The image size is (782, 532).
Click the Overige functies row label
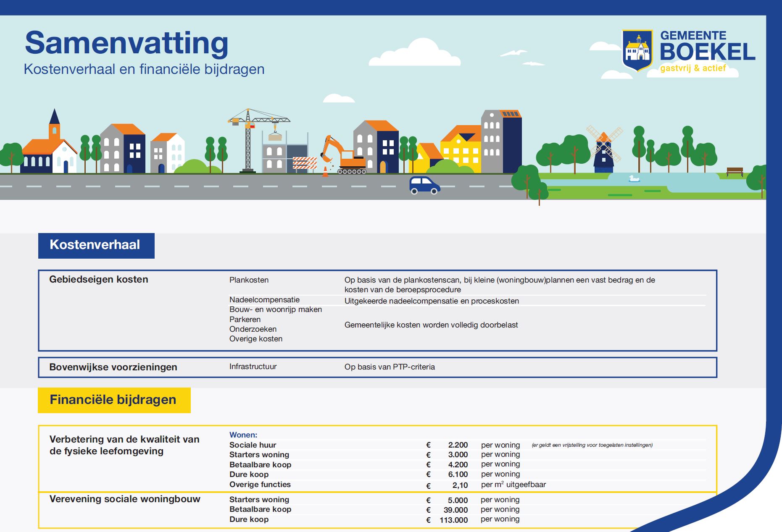pos(260,485)
